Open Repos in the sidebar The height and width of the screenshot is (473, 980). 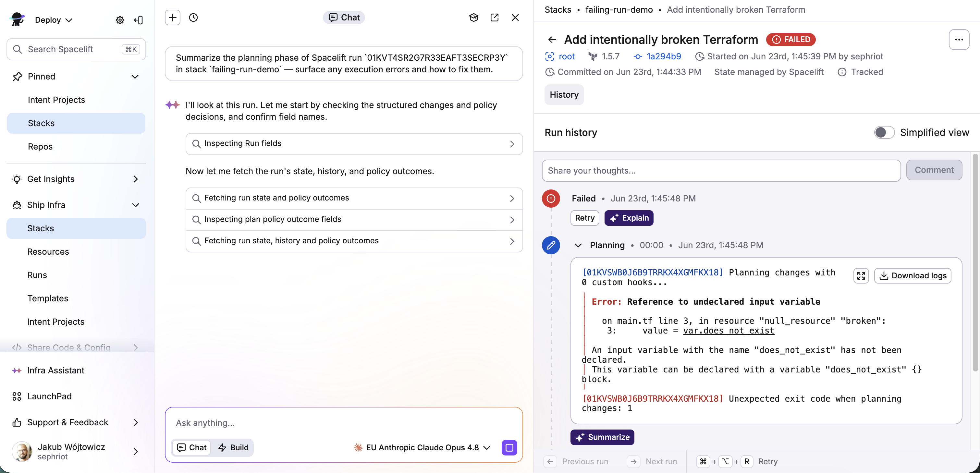pos(40,146)
